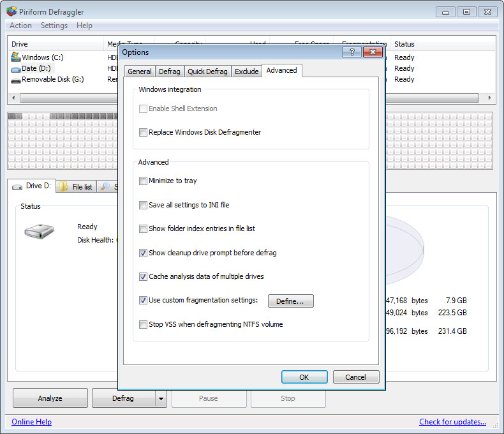Image resolution: width=504 pixels, height=434 pixels.
Task: Enable Minimize to tray checkbox
Action: pyautogui.click(x=143, y=181)
